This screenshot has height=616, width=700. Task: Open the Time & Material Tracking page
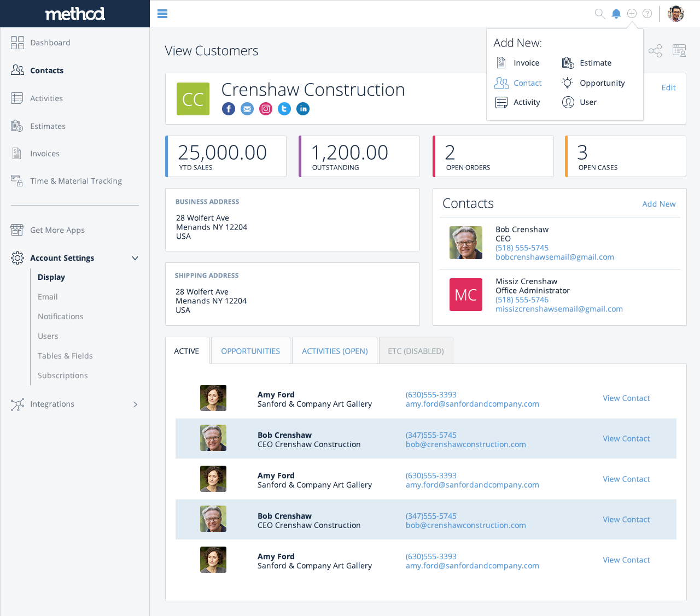(76, 181)
